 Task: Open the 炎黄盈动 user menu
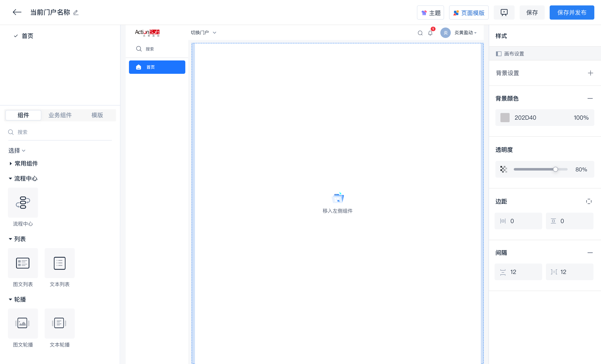[465, 33]
